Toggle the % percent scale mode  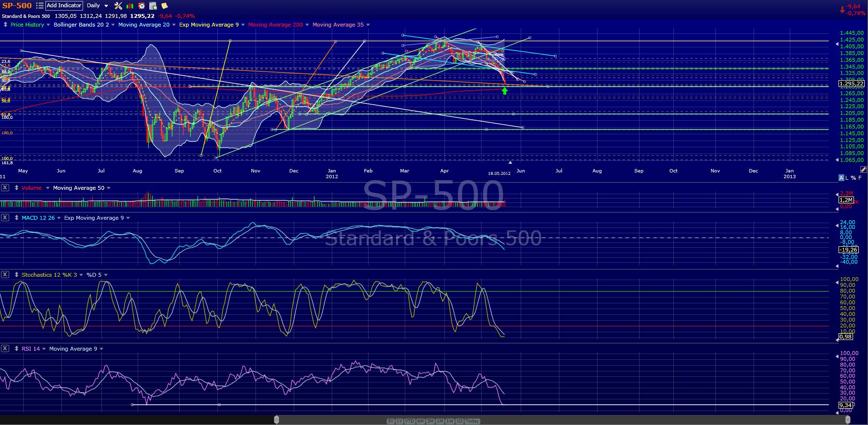[x=854, y=178]
